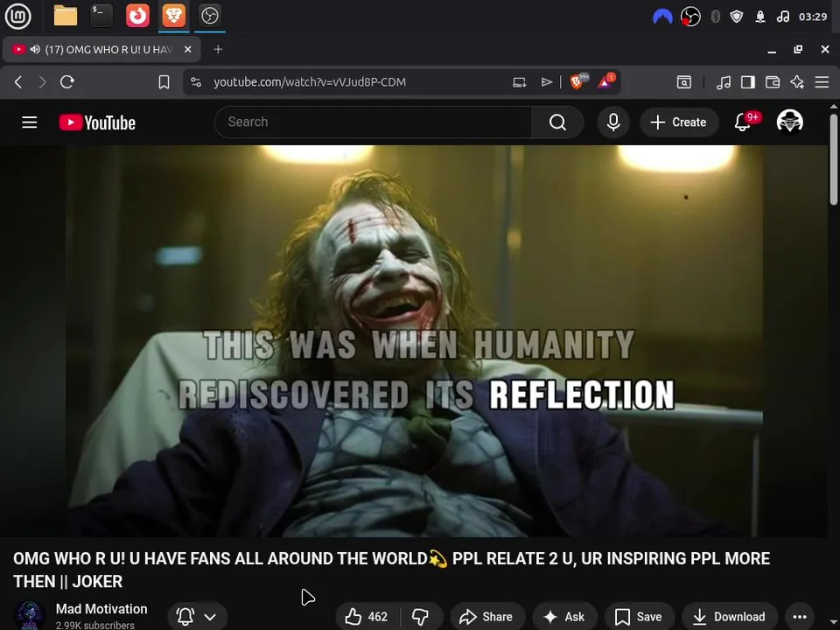Click the send/share arrow in address bar

(546, 82)
